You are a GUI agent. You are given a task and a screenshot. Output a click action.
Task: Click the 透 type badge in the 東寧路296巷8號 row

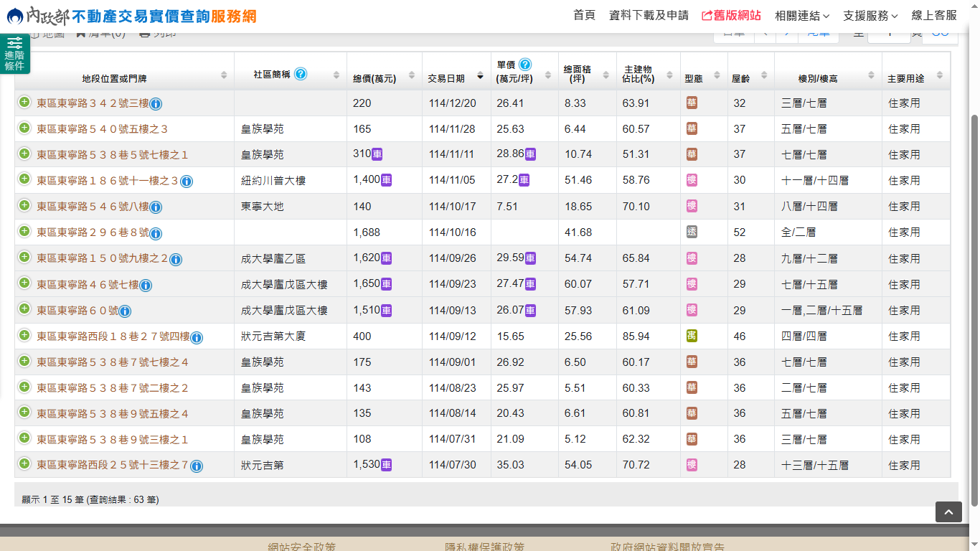pyautogui.click(x=692, y=232)
